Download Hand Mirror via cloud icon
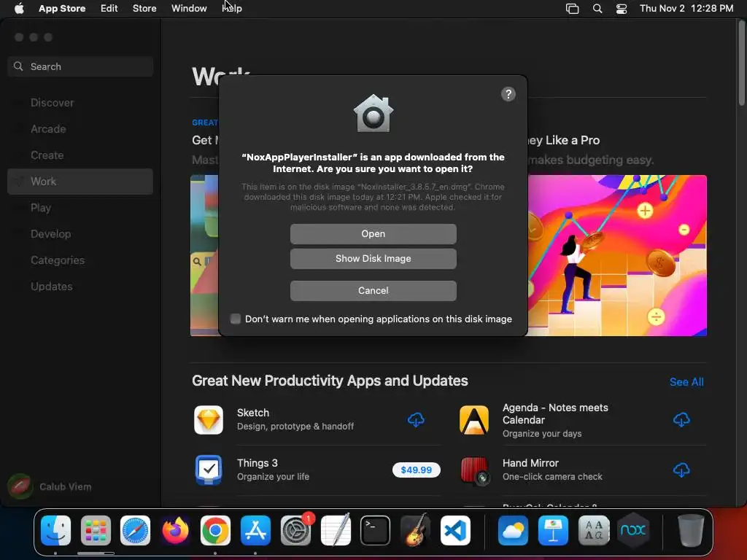The height and width of the screenshot is (560, 747). click(x=681, y=470)
